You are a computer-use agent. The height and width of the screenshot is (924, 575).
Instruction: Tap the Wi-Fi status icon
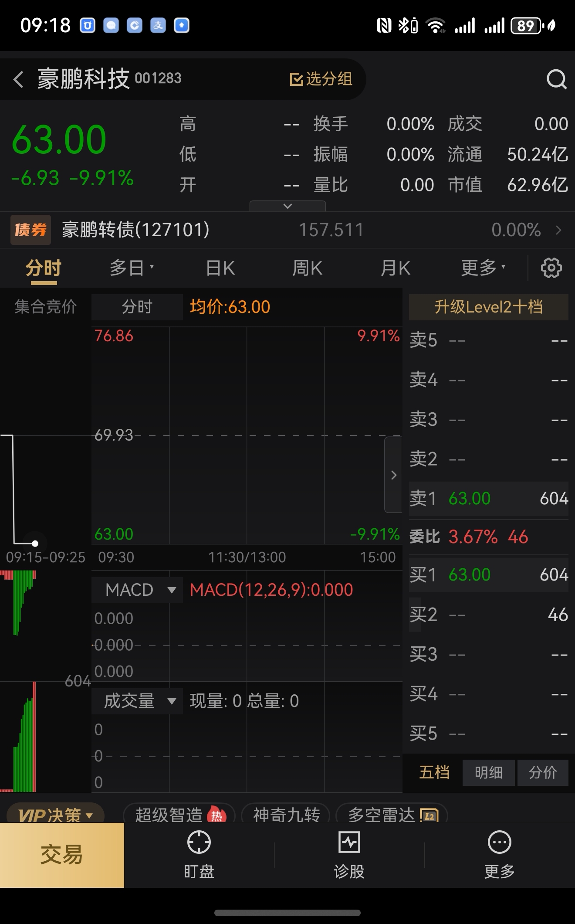tap(435, 25)
